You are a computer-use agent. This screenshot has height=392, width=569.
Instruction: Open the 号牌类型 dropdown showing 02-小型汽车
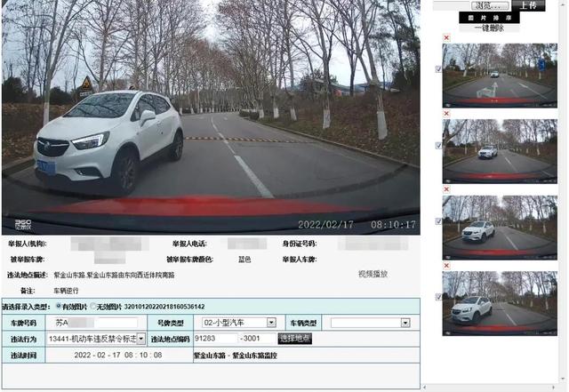click(x=239, y=323)
